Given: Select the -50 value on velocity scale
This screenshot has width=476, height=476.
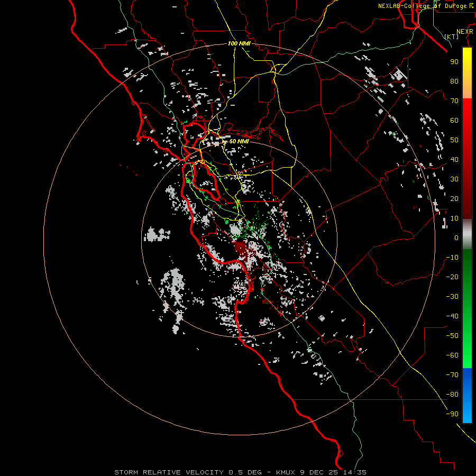Looking at the screenshot, I should pos(452,336).
